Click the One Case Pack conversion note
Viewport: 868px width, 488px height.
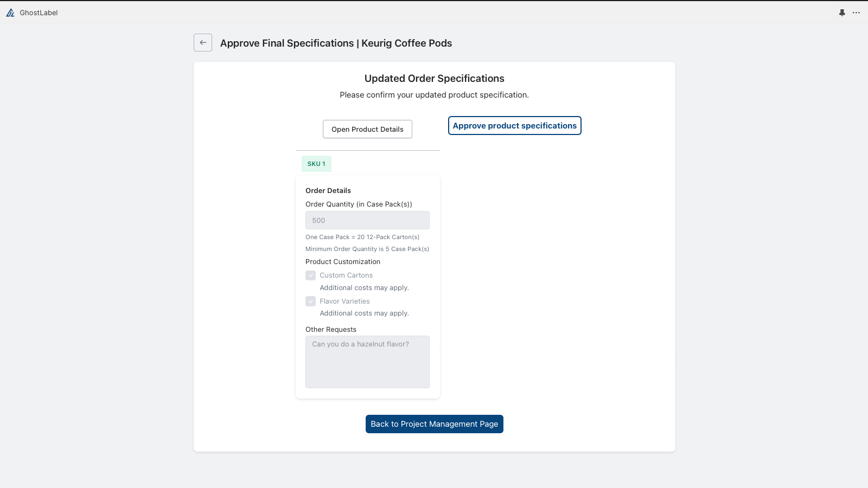(362, 237)
